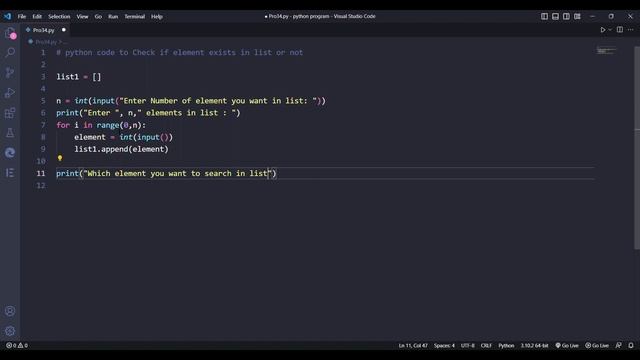
Task: Open the Testing flask view
Action: (10, 133)
